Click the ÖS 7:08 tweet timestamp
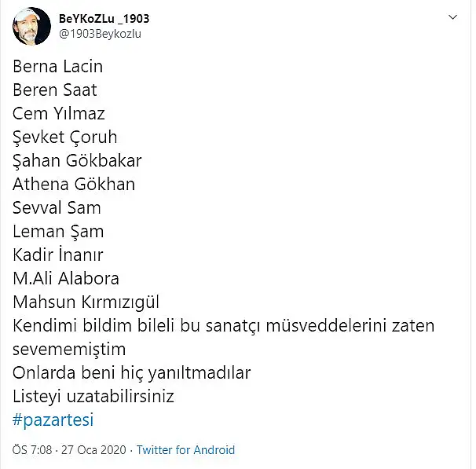 [x=32, y=450]
